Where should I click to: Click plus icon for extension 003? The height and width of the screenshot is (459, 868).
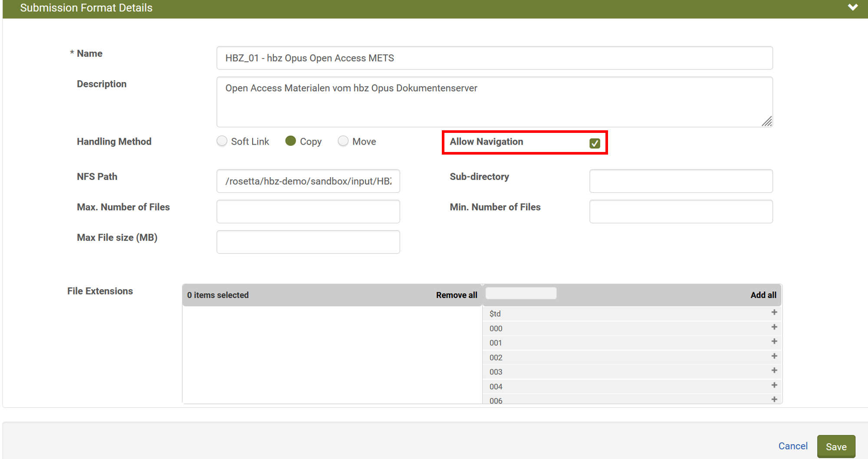pos(774,371)
